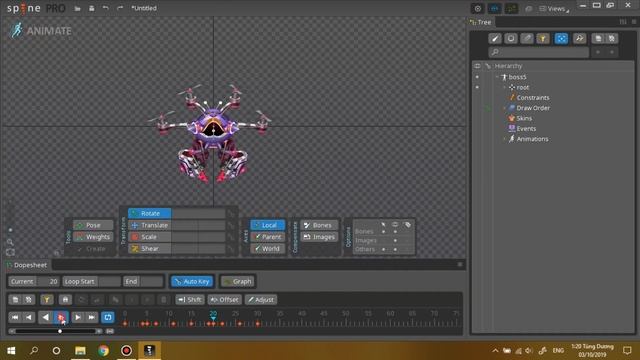
Task: Jump to last frame of the timeline
Action: tap(91, 317)
